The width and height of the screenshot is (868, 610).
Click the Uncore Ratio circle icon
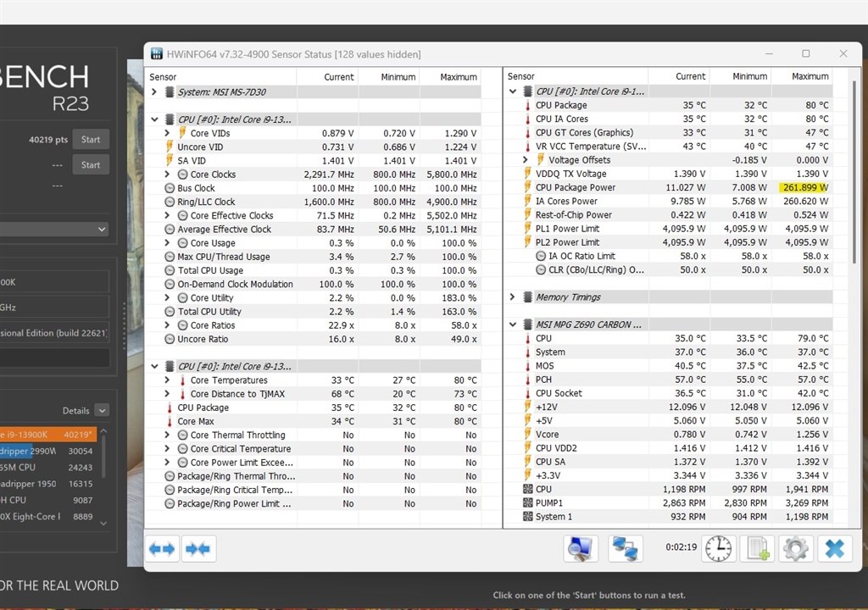(170, 339)
